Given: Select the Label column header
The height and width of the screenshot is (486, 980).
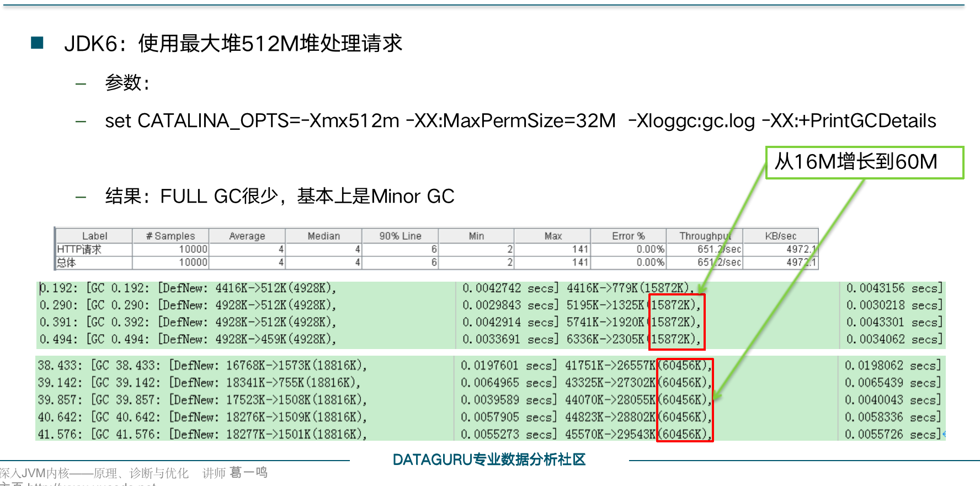Looking at the screenshot, I should click(94, 236).
